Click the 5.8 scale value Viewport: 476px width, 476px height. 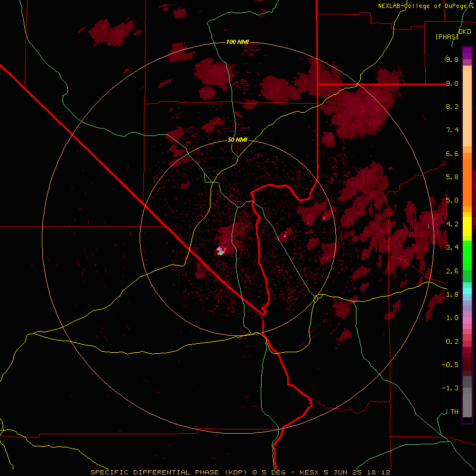tap(452, 177)
